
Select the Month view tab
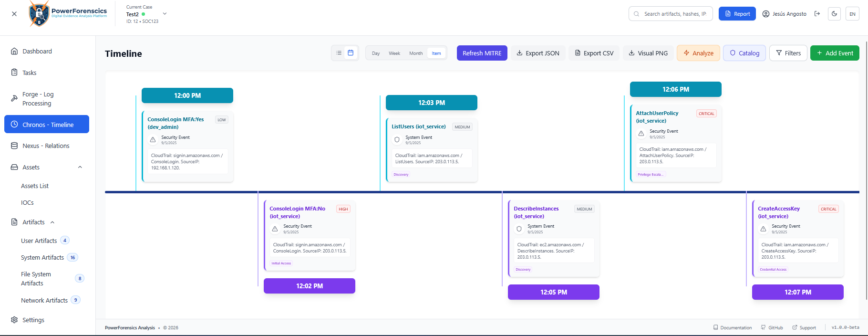[416, 53]
